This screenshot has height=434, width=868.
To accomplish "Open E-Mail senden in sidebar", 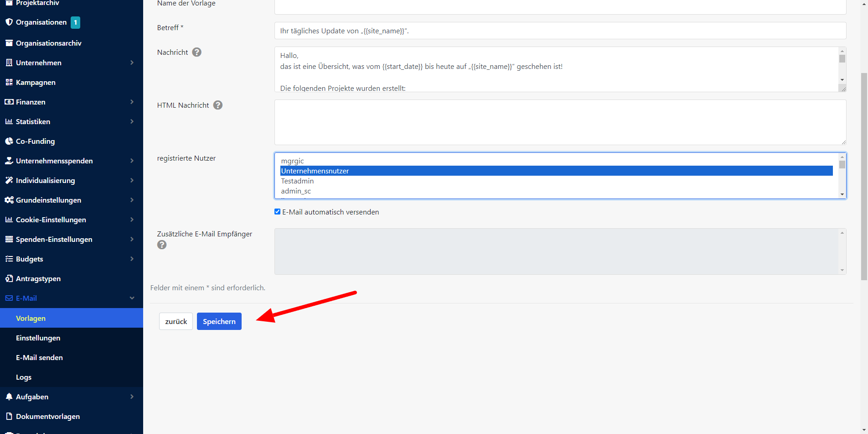I will [x=39, y=358].
